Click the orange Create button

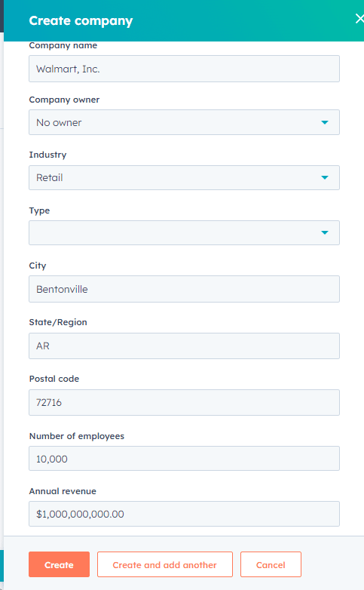click(x=59, y=564)
